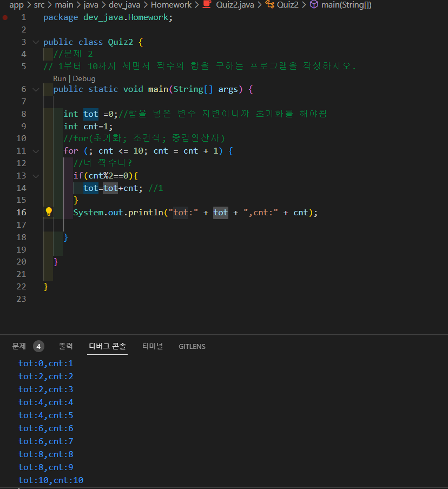Click the Debug CodeLens link above main

click(84, 78)
